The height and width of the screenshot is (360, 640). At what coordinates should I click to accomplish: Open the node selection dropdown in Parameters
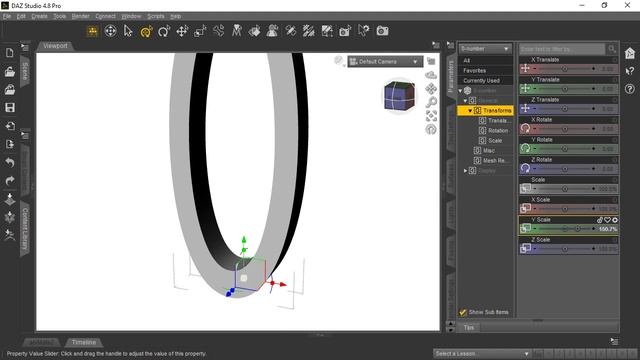point(485,49)
